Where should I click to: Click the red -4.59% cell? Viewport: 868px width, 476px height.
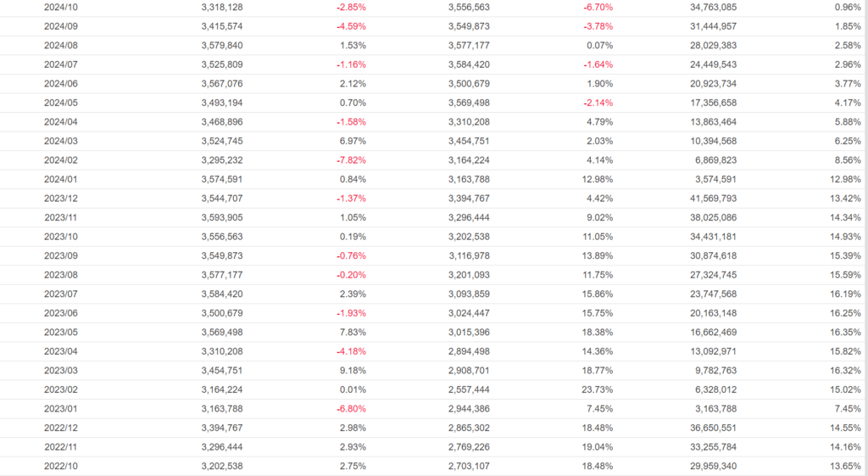(350, 26)
